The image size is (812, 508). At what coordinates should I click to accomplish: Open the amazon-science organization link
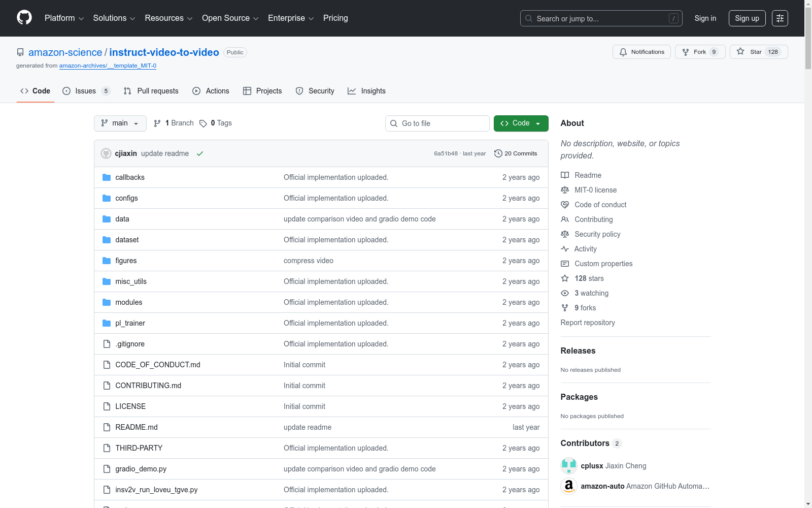point(65,52)
